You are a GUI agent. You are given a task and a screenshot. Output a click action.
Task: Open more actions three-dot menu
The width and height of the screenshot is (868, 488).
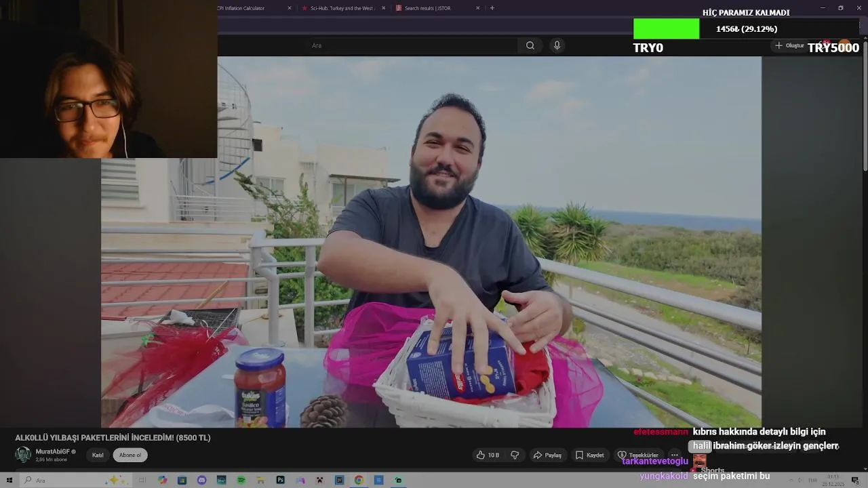(x=674, y=455)
